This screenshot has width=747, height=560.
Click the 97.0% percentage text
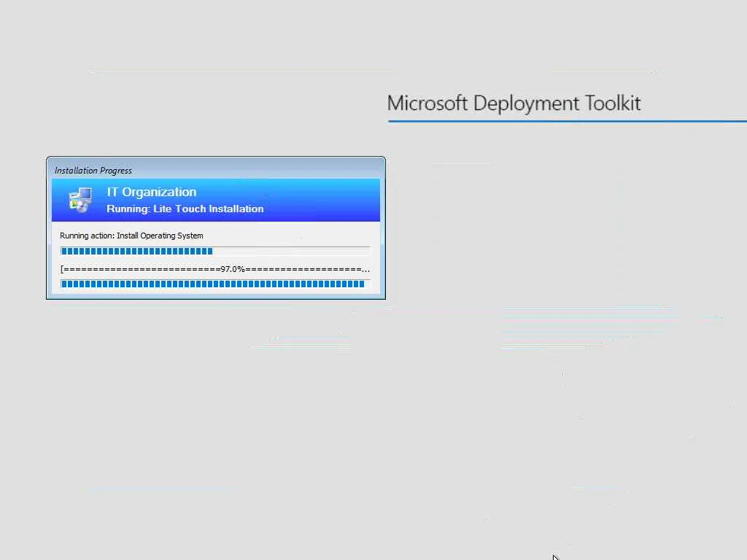tap(233, 270)
